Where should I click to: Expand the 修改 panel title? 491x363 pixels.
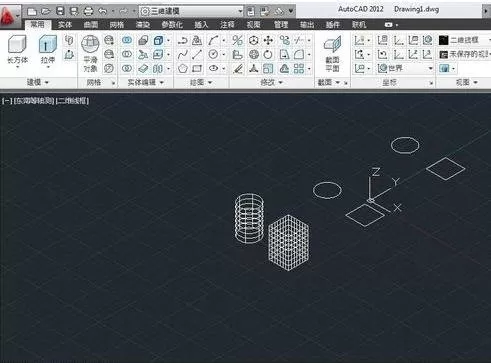point(271,82)
